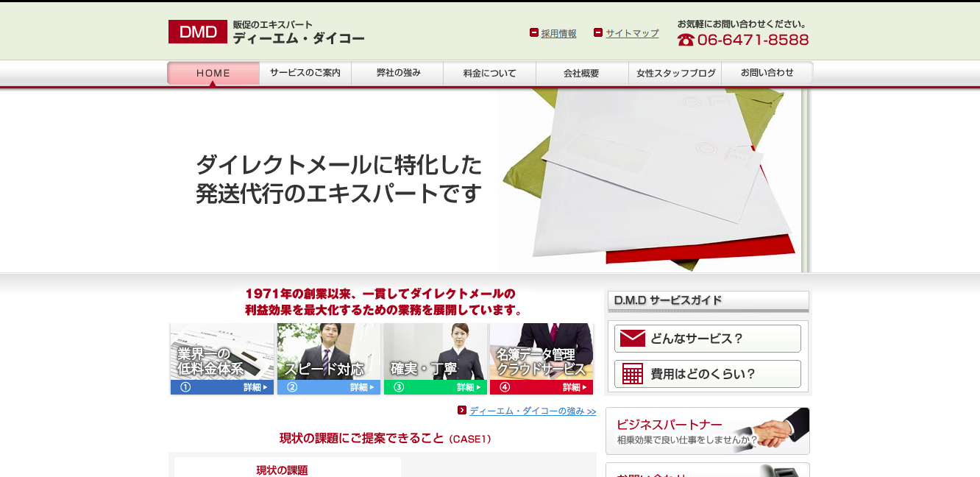Click the red square icon beside サイトマップ
The width and height of the screenshot is (980, 477).
tap(597, 32)
